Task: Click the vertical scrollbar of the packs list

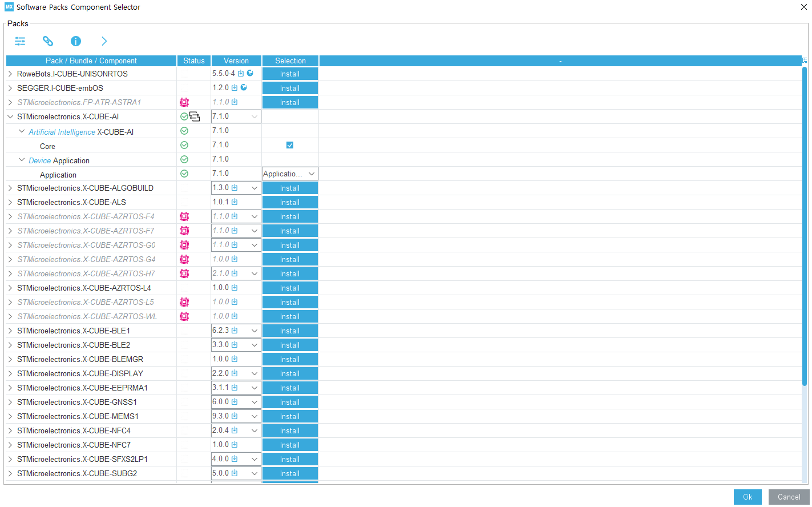Action: (805, 226)
